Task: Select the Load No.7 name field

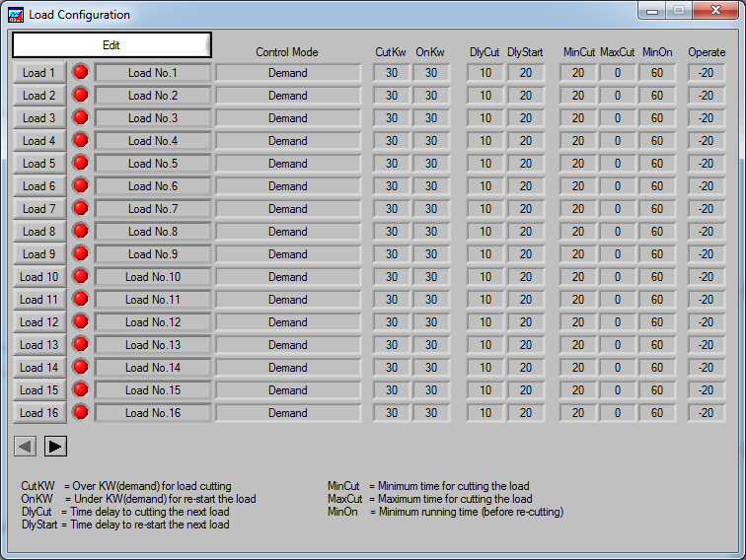Action: pyautogui.click(x=153, y=209)
